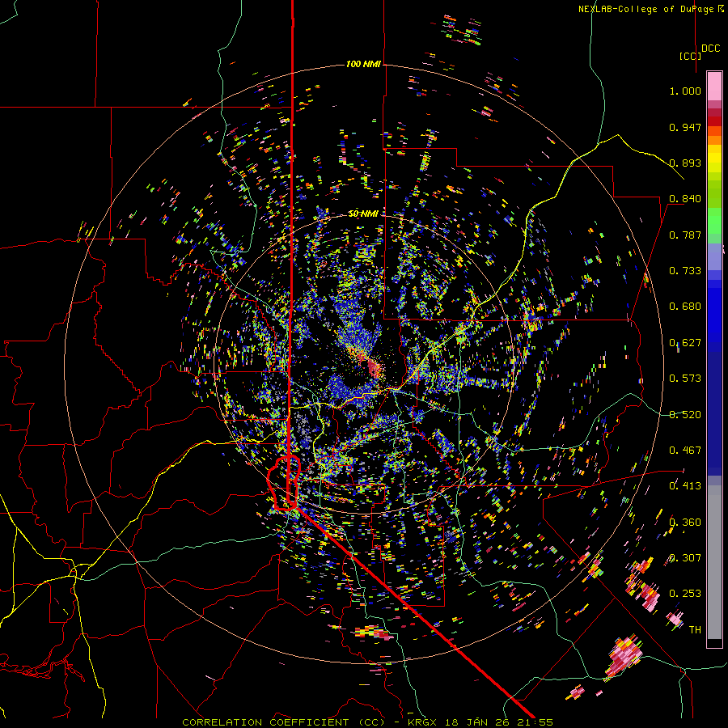Click the 0.627 legend value

[685, 343]
